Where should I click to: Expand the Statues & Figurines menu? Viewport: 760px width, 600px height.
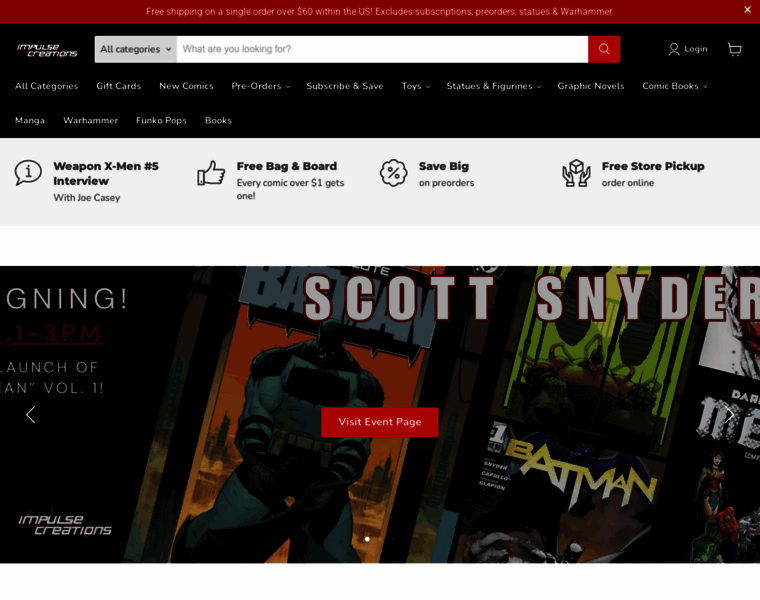pyautogui.click(x=493, y=86)
